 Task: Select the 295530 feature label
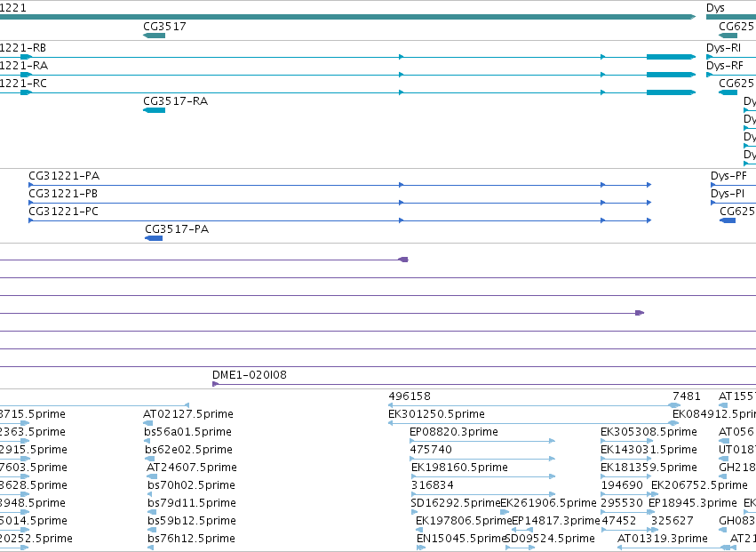tap(622, 503)
